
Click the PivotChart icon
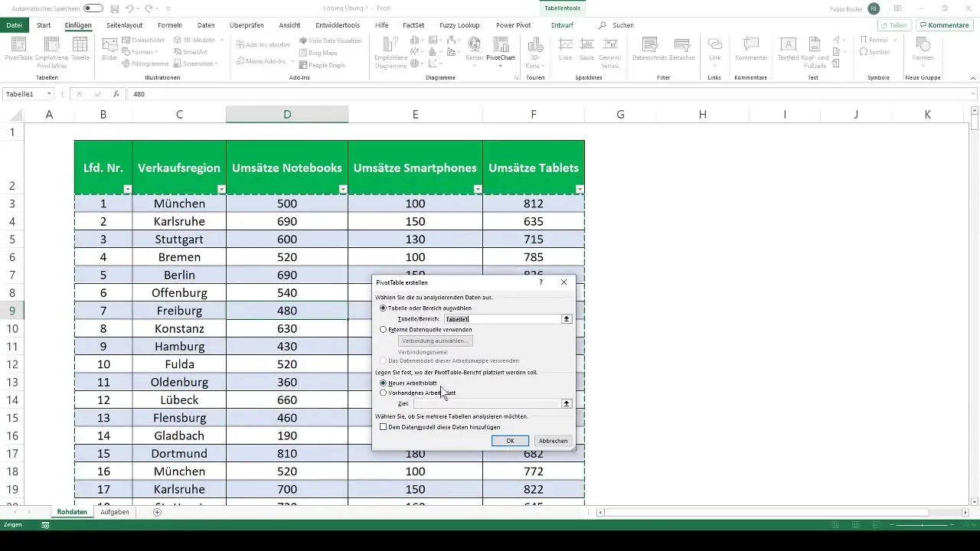[500, 50]
